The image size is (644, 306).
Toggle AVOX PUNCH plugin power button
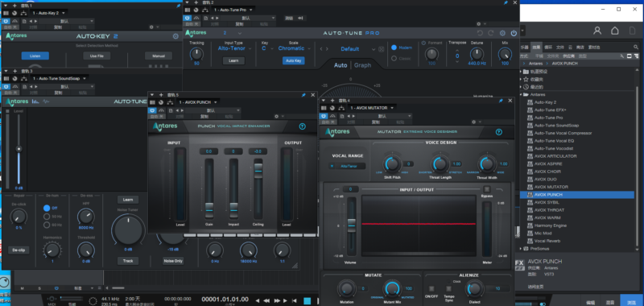click(x=153, y=110)
